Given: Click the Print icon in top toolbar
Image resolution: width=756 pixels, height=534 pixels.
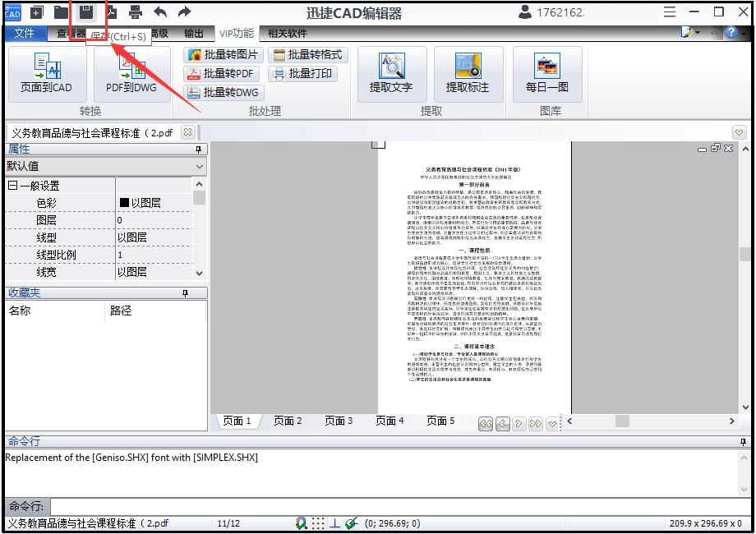Looking at the screenshot, I should [134, 12].
